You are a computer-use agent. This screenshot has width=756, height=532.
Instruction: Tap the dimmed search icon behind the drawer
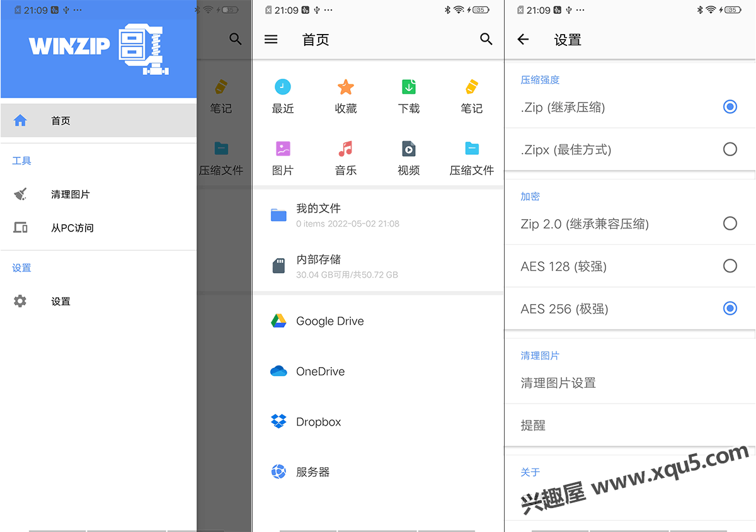(x=236, y=40)
